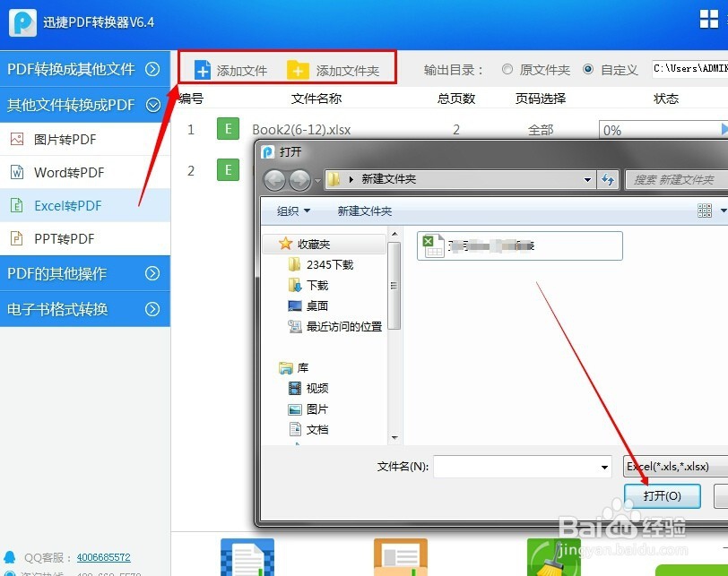The height and width of the screenshot is (576, 728).
Task: Edit the output directory path field
Action: click(x=690, y=69)
